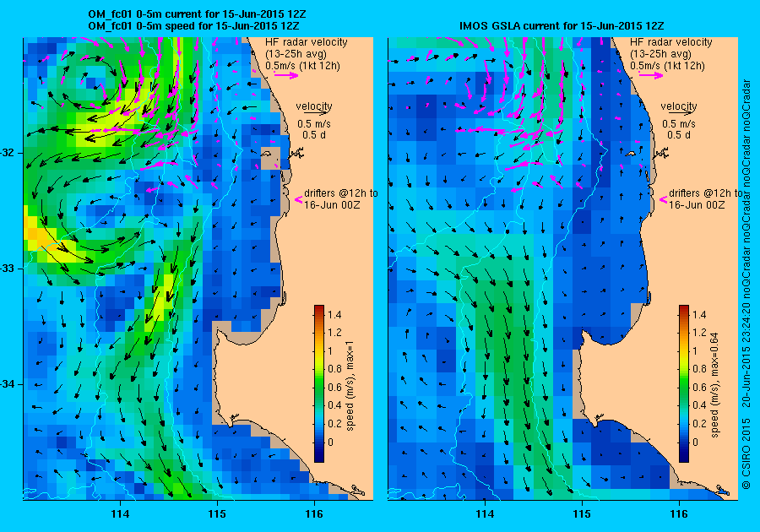Click the left map speed color bar

pos(319,383)
